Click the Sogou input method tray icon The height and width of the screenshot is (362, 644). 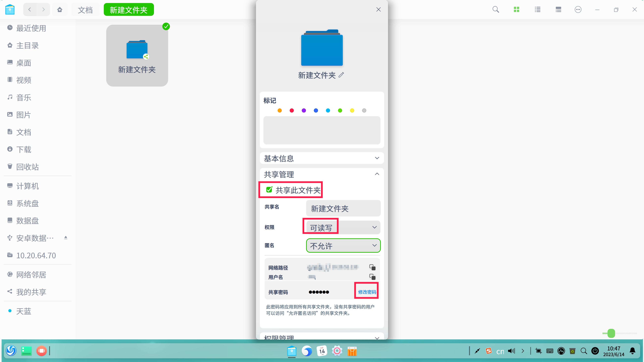(489, 351)
